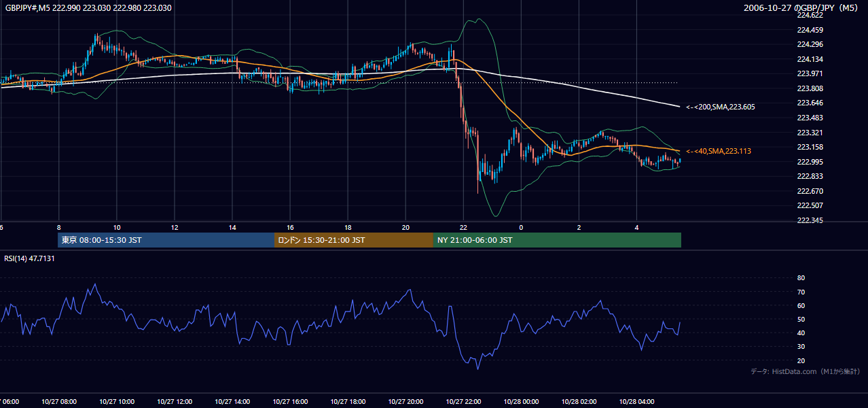The image size is (868, 408).
Task: Click price axis value 223.646
Action: [810, 103]
